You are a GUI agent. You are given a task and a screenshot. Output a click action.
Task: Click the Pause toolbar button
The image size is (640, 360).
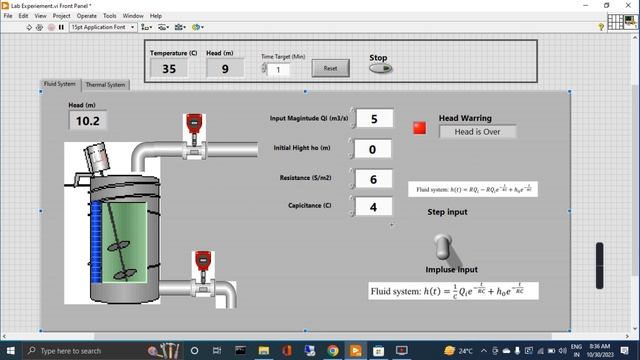click(61, 27)
